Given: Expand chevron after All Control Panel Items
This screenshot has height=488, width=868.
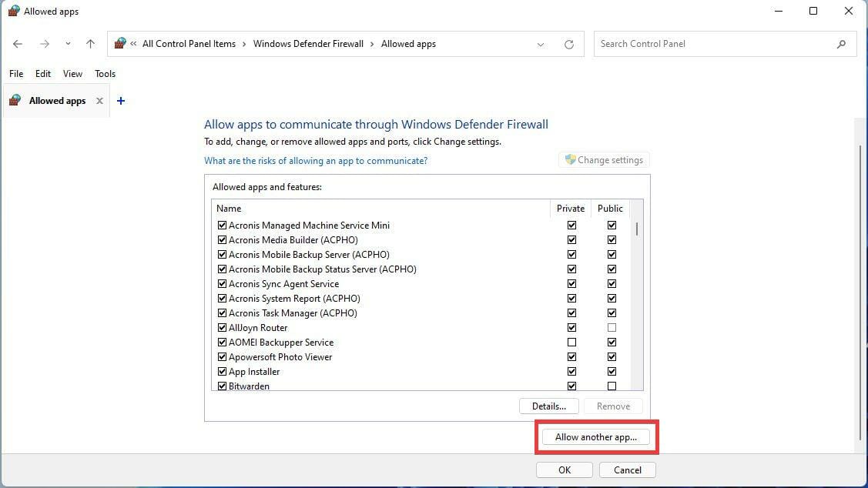Looking at the screenshot, I should pyautogui.click(x=244, y=44).
